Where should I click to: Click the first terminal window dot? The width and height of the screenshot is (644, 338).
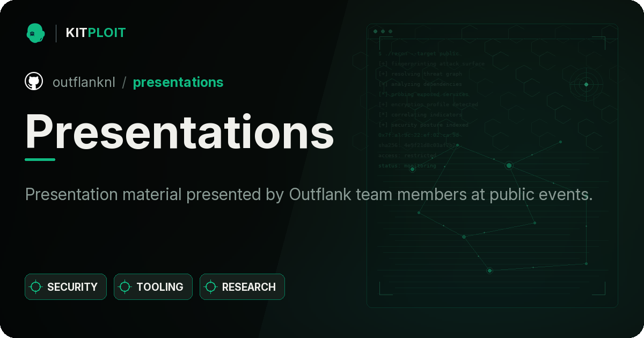click(375, 32)
